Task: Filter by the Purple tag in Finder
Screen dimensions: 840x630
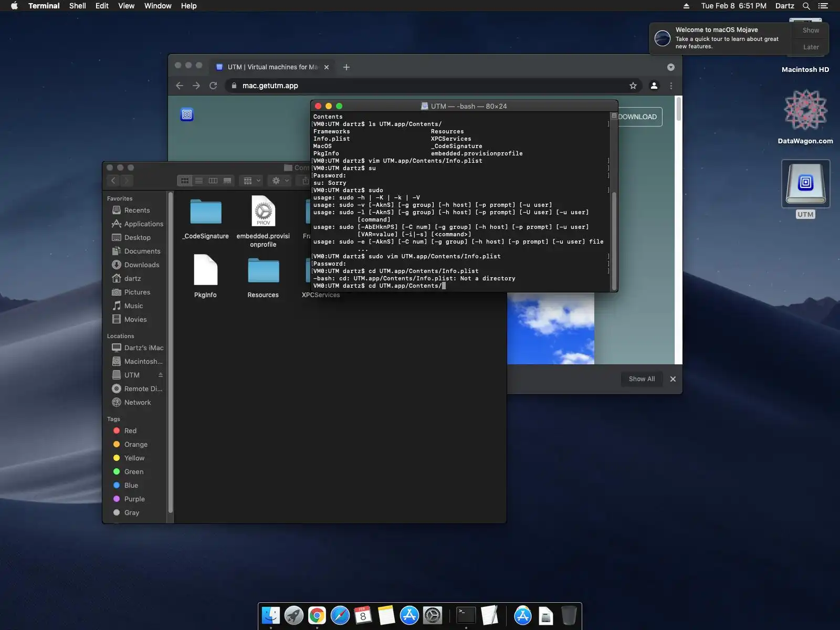Action: (x=134, y=499)
